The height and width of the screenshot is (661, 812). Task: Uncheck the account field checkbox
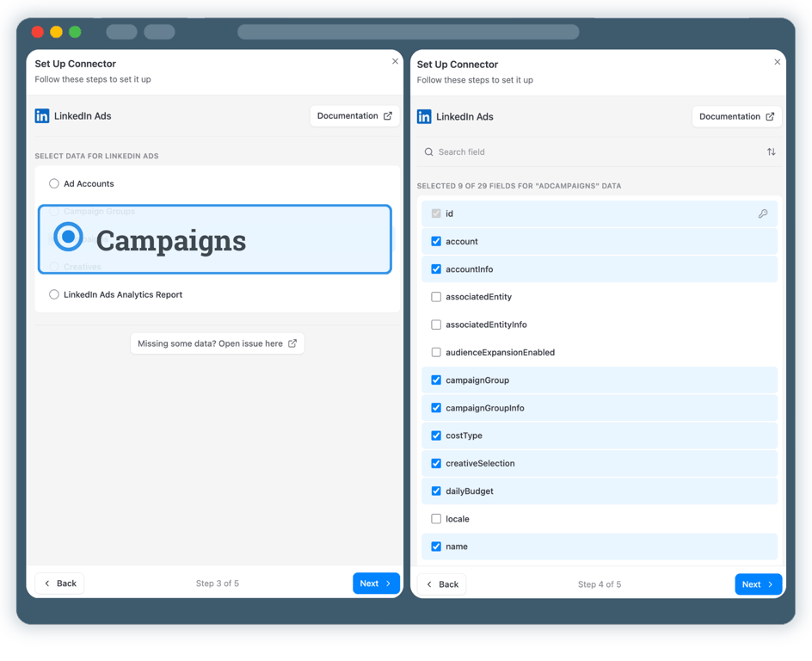click(436, 241)
